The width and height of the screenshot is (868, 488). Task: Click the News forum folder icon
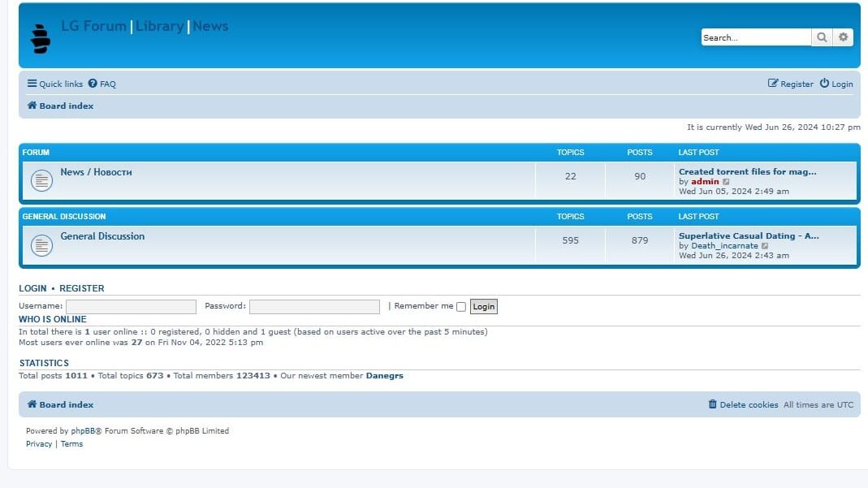click(41, 181)
